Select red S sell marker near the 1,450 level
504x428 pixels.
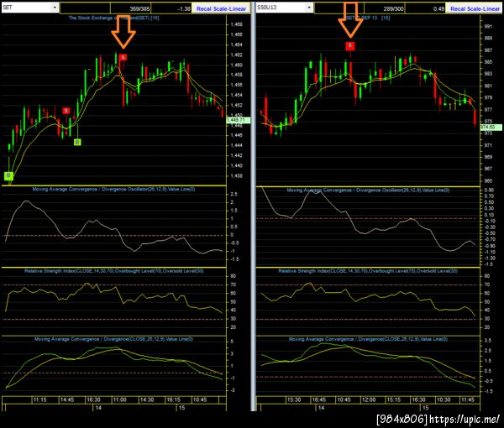click(x=66, y=111)
